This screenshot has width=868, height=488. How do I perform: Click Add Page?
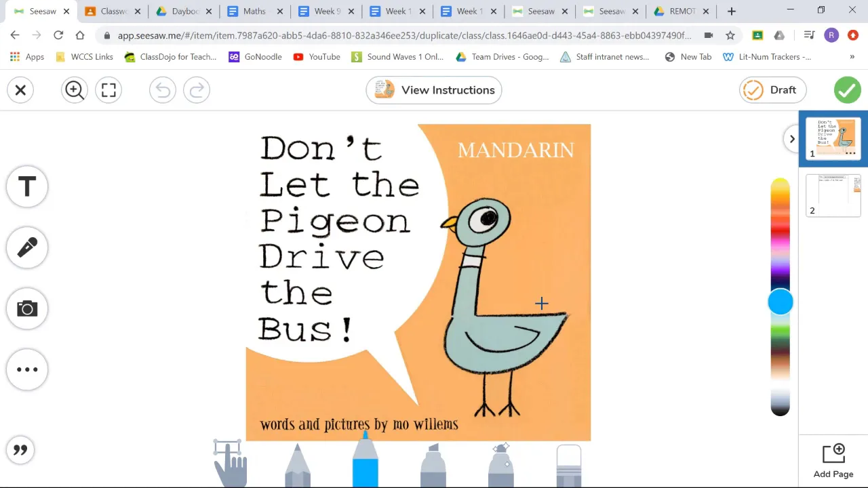(x=833, y=462)
